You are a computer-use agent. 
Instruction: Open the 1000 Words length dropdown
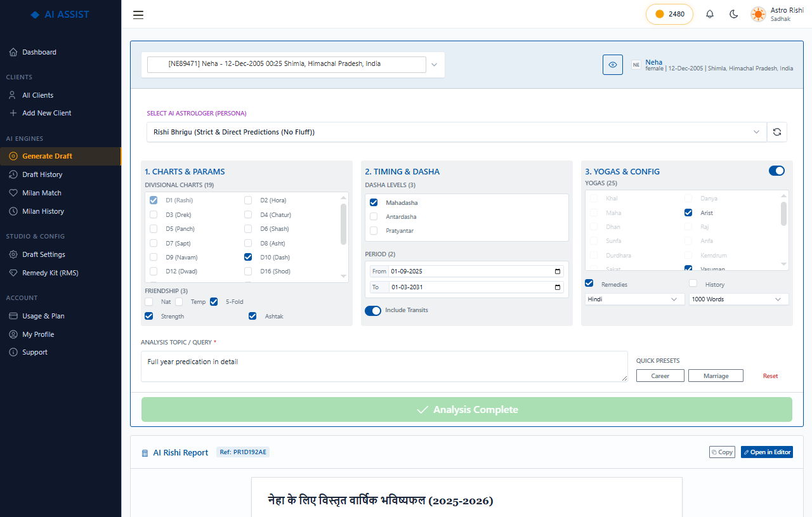tap(738, 299)
